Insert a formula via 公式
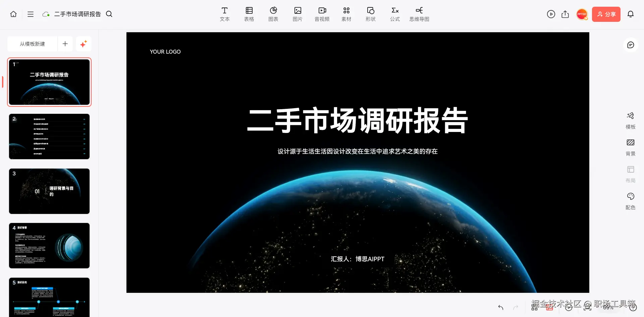644x317 pixels. pyautogui.click(x=395, y=14)
